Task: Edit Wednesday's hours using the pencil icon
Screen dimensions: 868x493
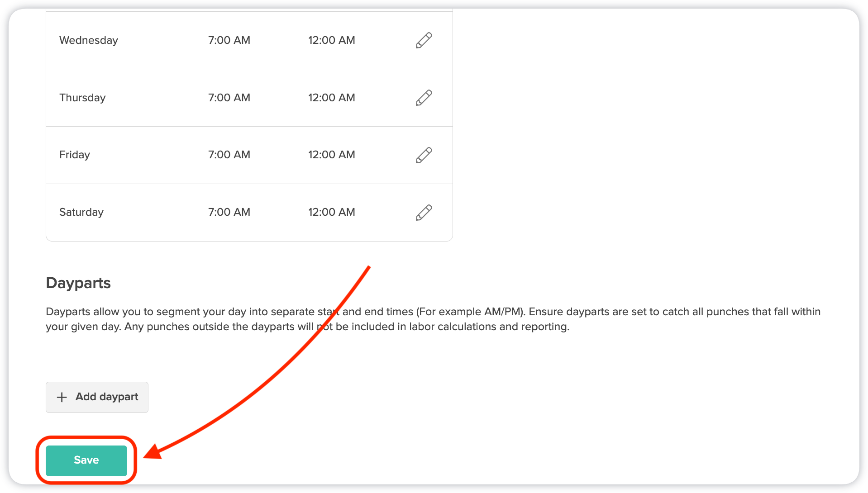Action: click(x=424, y=40)
